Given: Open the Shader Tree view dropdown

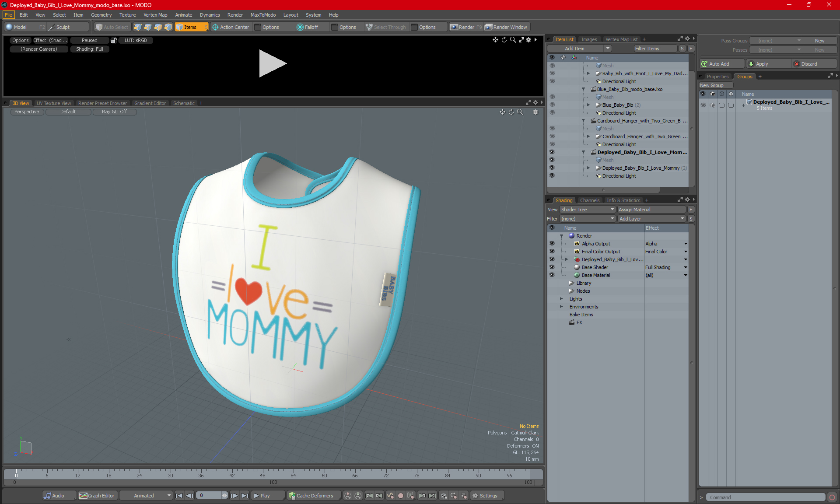Looking at the screenshot, I should 588,210.
